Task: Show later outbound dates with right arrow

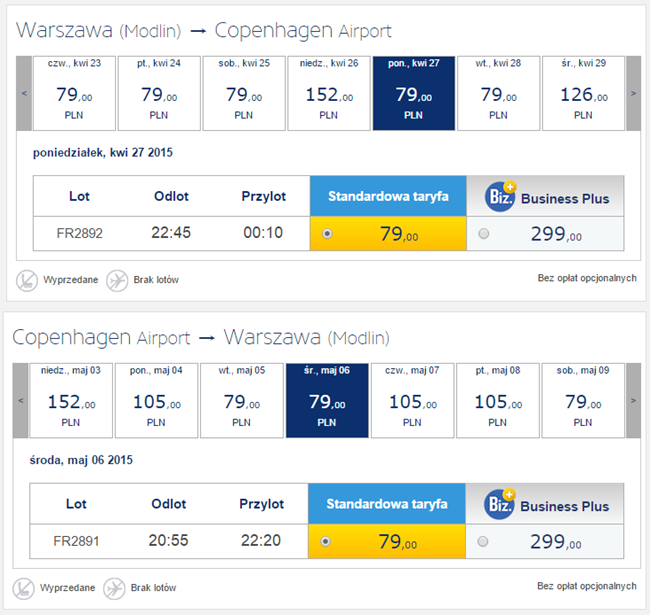Action: pos(633,93)
